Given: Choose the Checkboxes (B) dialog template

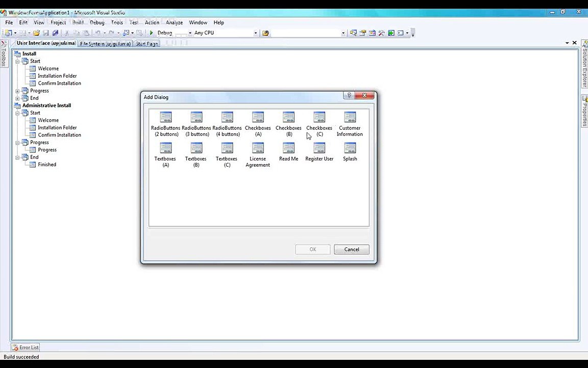Looking at the screenshot, I should click(x=288, y=124).
